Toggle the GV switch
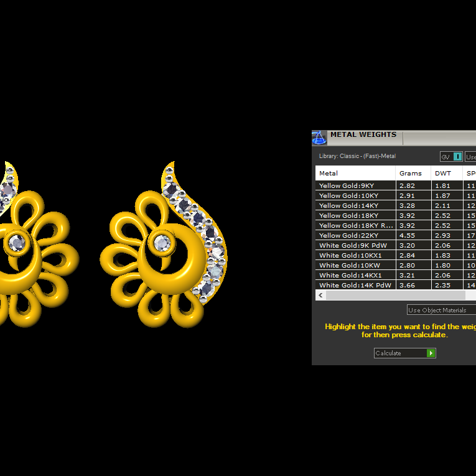Screen dimensions: 476x476 tap(451, 157)
